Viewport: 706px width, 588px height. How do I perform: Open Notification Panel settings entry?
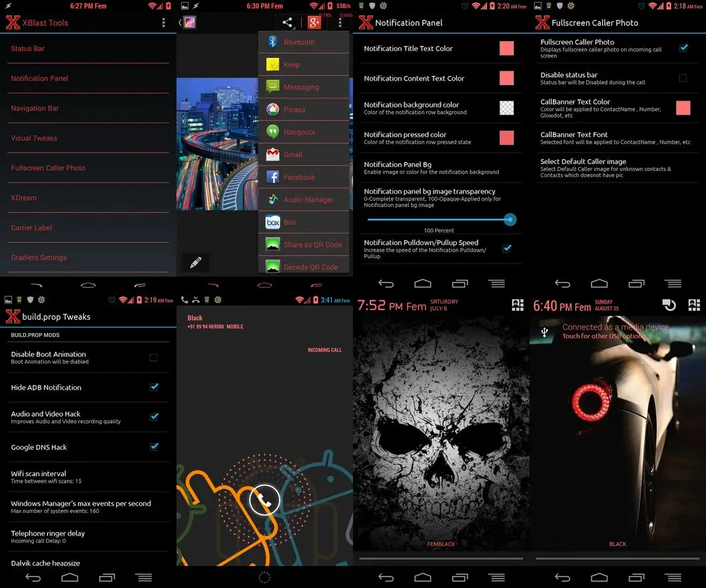coord(88,79)
